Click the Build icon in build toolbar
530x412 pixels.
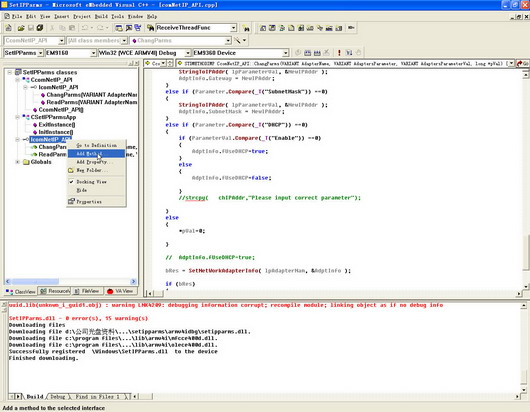coord(317,53)
